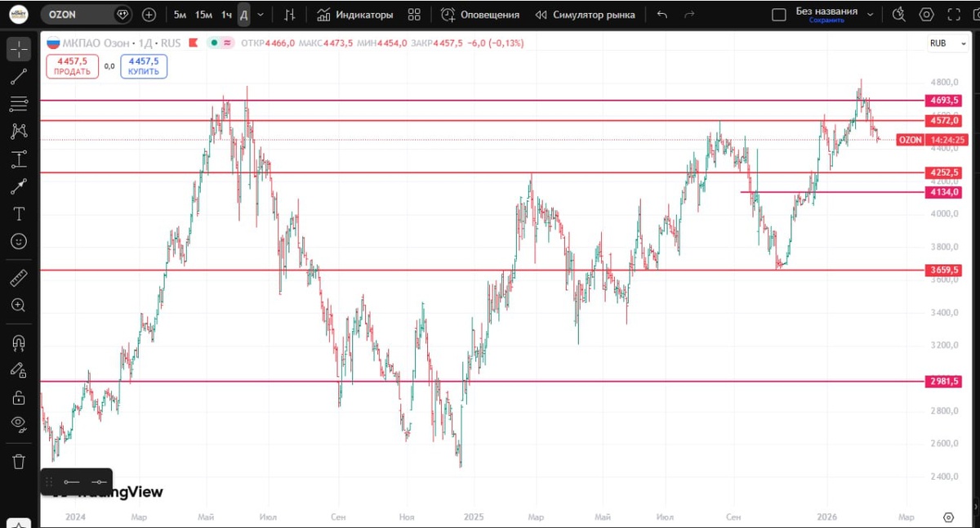
Task: Switch to 15m timeframe
Action: point(203,15)
